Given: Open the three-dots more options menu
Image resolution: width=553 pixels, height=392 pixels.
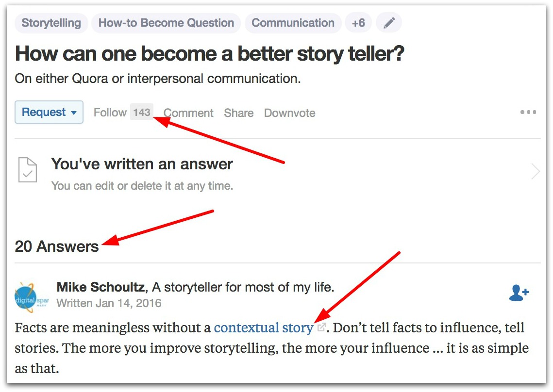Looking at the screenshot, I should [528, 112].
